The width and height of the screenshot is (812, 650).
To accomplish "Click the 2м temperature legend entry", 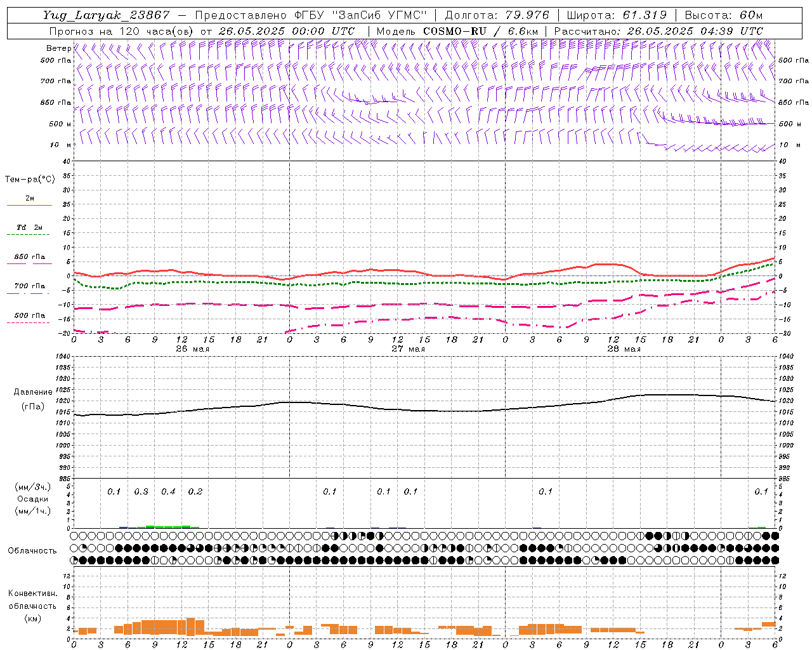I will (x=29, y=199).
